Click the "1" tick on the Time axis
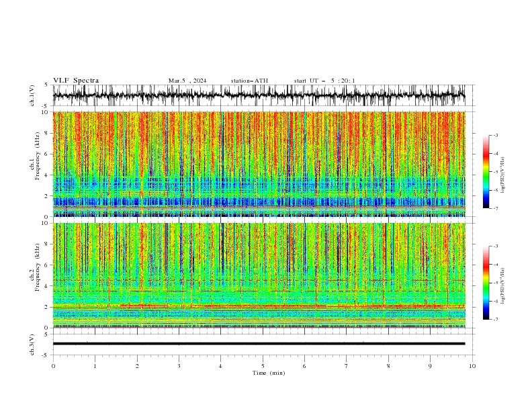The height and width of the screenshot is (411, 532). pos(95,366)
